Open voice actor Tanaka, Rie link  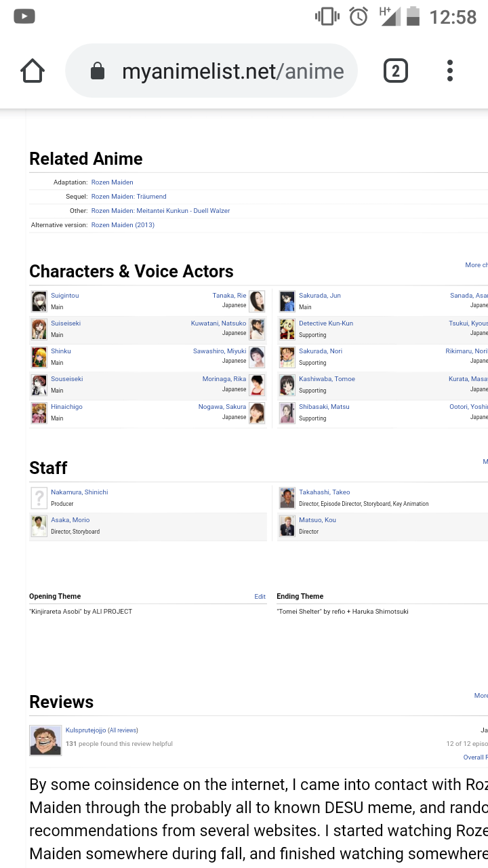pos(230,296)
